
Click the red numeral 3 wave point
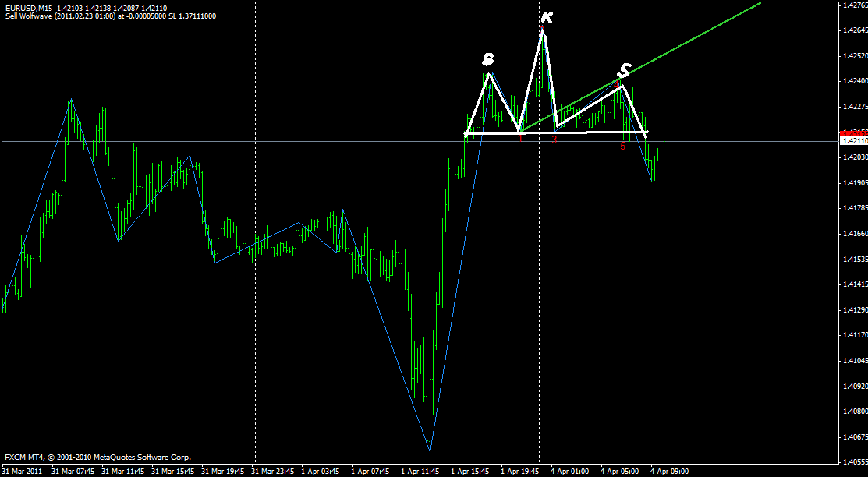(x=554, y=139)
